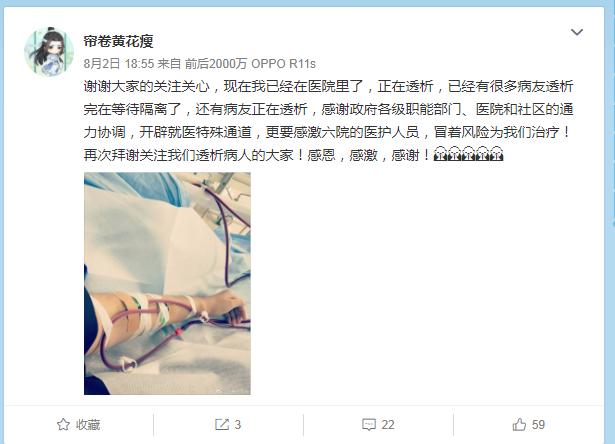Click the 收藏 label

88,424
